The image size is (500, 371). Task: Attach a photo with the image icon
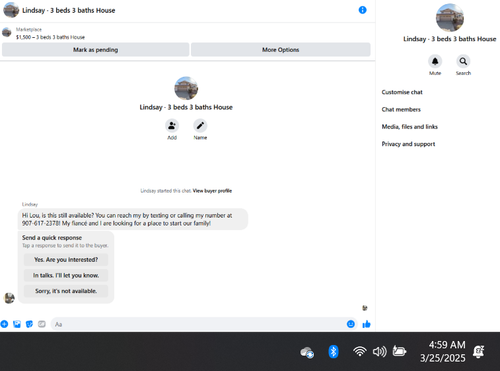[x=17, y=324]
